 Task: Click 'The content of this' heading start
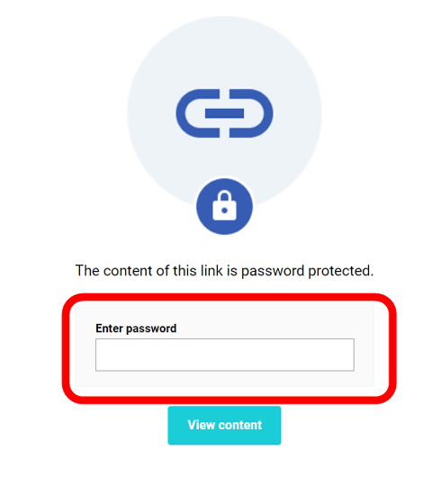click(136, 270)
